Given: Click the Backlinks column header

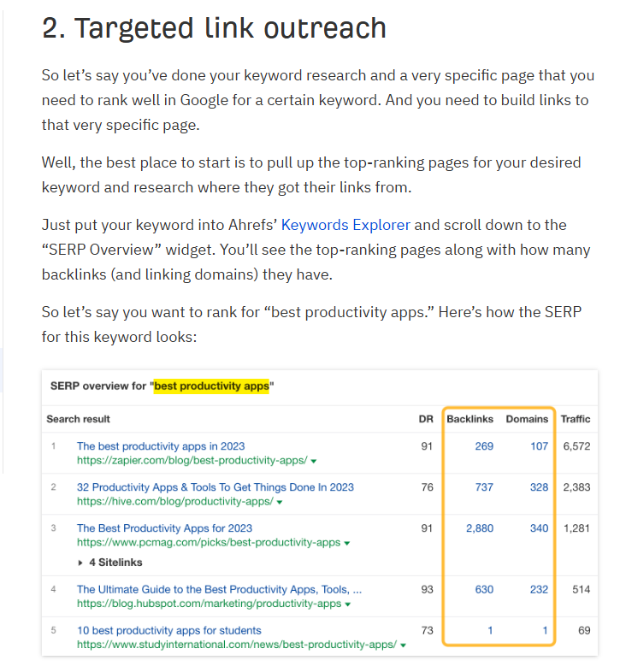Looking at the screenshot, I should 470,419.
